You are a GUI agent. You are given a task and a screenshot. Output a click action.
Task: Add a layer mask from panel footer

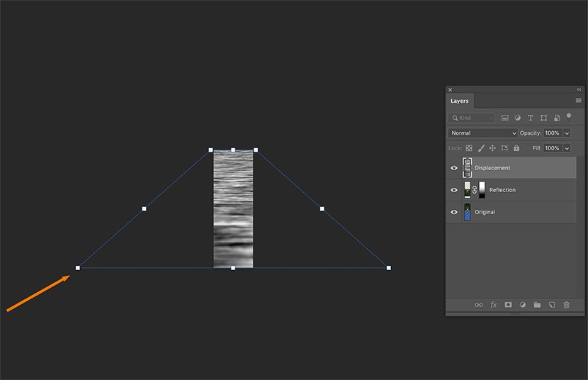click(508, 305)
